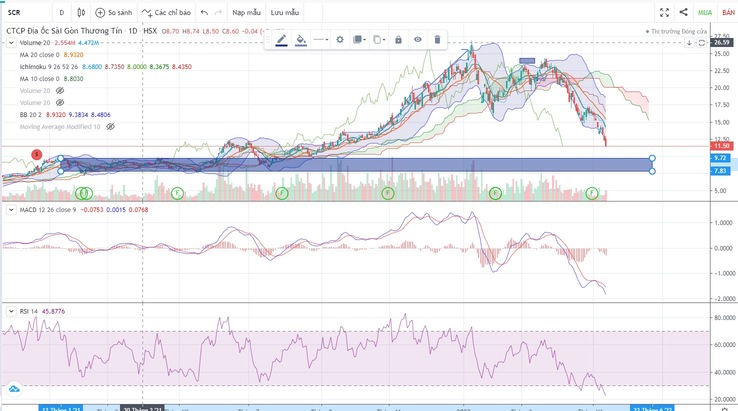
Task: Select the MA 10 close indicator label
Action: point(40,79)
